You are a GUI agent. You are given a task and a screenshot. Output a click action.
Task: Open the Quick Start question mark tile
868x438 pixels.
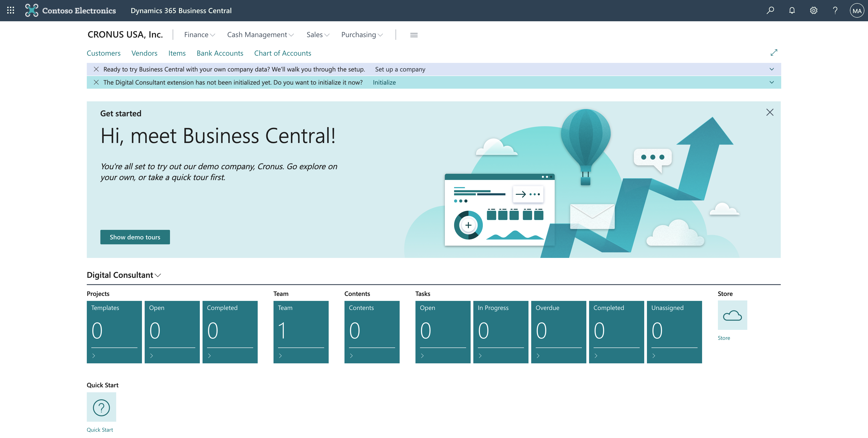(x=101, y=407)
